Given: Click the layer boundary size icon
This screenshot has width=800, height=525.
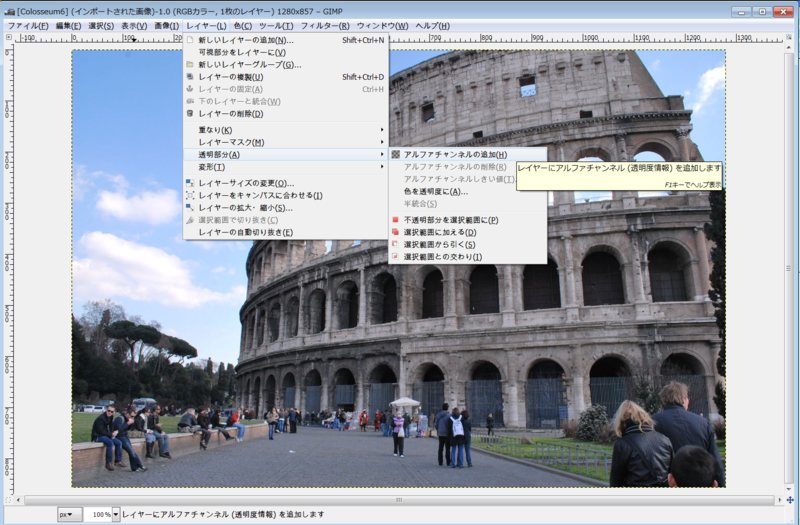Looking at the screenshot, I should pyautogui.click(x=190, y=183).
